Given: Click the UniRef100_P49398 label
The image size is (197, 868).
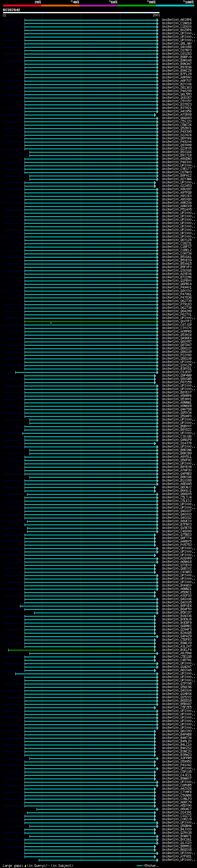Looking at the screenshot, I should pyautogui.click(x=177, y=131).
